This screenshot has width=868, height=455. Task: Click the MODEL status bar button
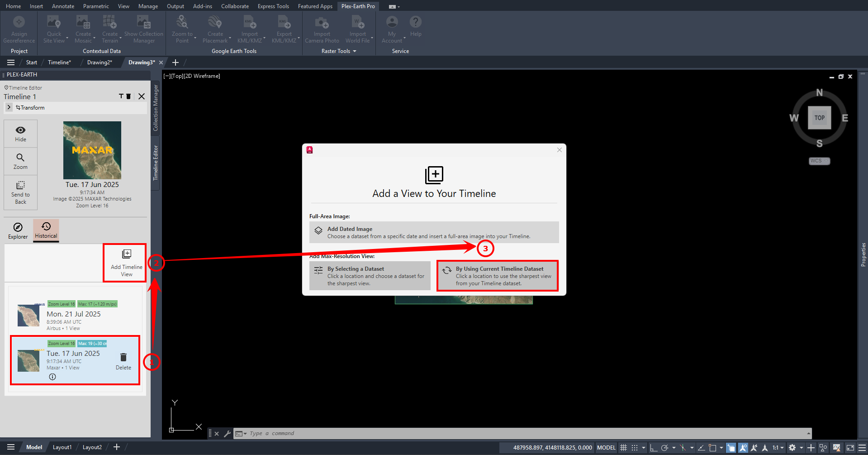606,447
